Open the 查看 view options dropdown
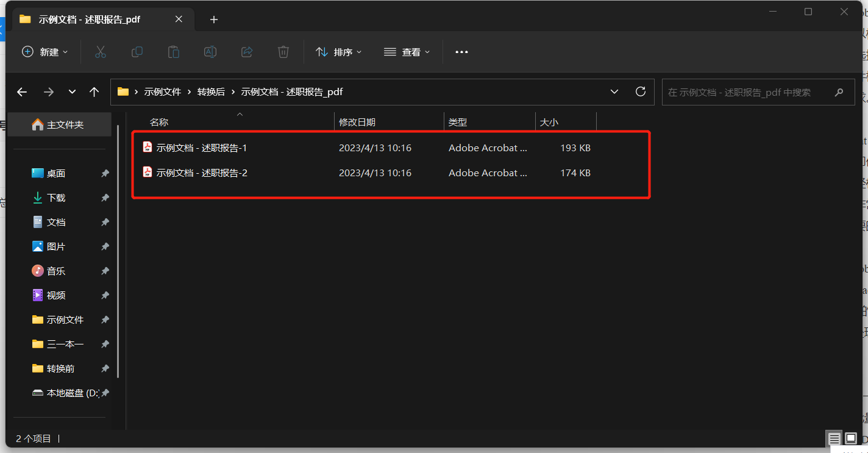Viewport: 868px width, 453px height. [407, 52]
